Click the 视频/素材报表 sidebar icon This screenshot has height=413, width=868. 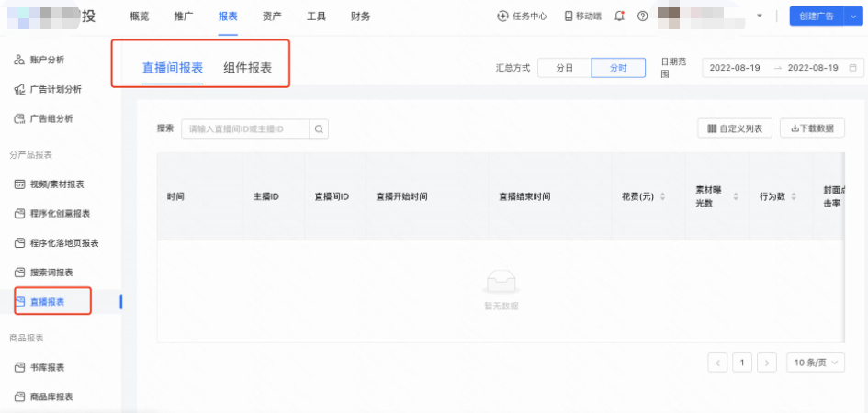pos(19,184)
